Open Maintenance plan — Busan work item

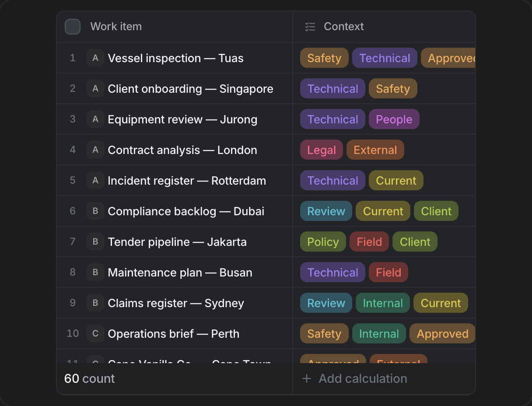click(180, 273)
